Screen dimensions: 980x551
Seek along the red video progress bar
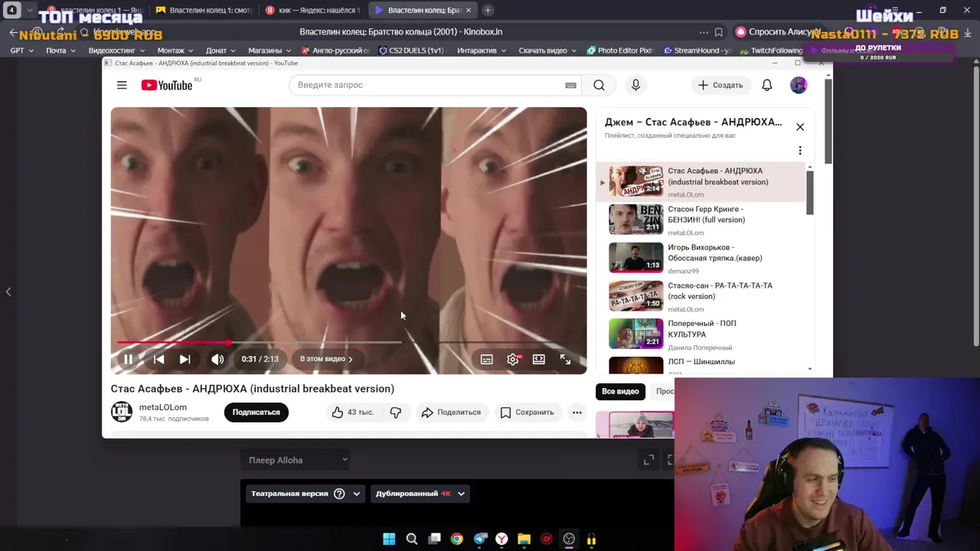coord(348,343)
